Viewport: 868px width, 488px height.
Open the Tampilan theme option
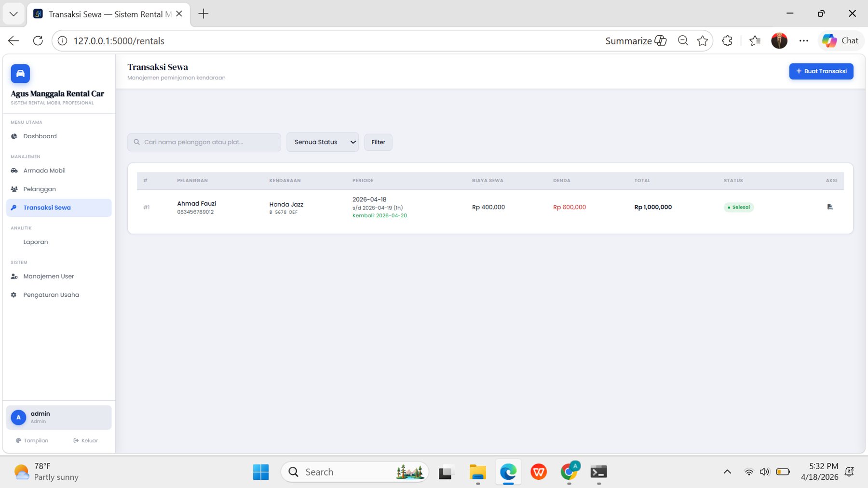coord(32,440)
